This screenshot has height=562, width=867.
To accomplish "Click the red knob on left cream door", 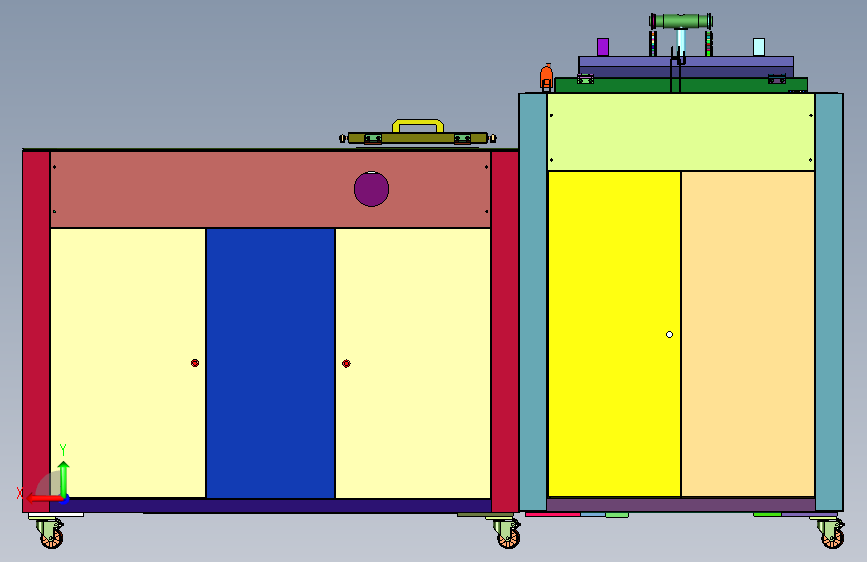I will [195, 363].
